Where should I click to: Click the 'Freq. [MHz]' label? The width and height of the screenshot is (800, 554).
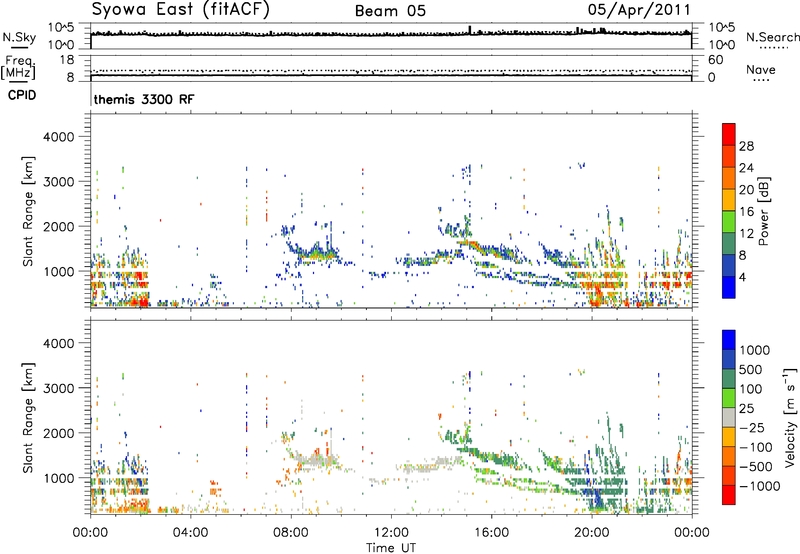click(18, 68)
